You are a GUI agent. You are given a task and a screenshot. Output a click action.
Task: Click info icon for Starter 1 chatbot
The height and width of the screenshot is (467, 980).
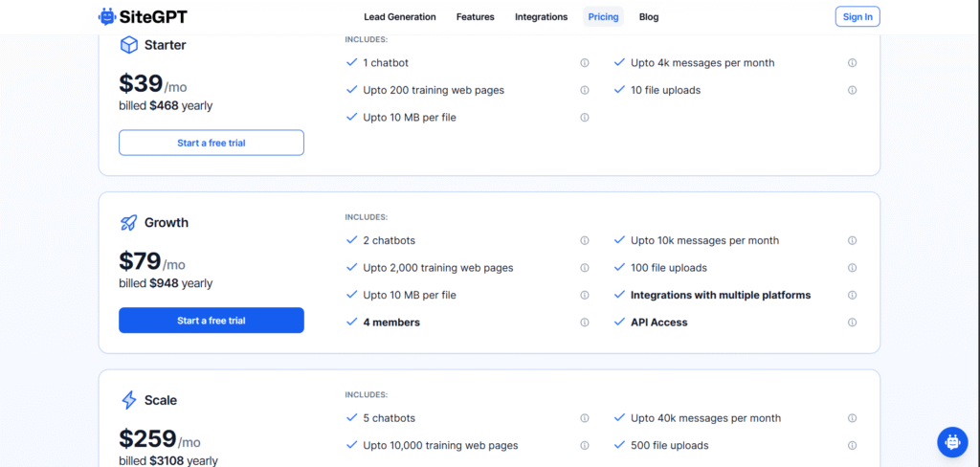point(585,62)
